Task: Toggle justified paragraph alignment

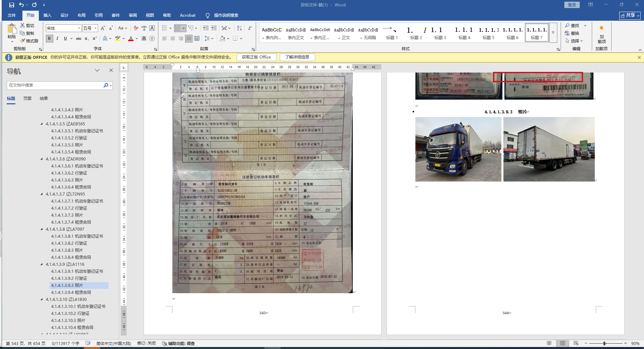Action: 189,38
